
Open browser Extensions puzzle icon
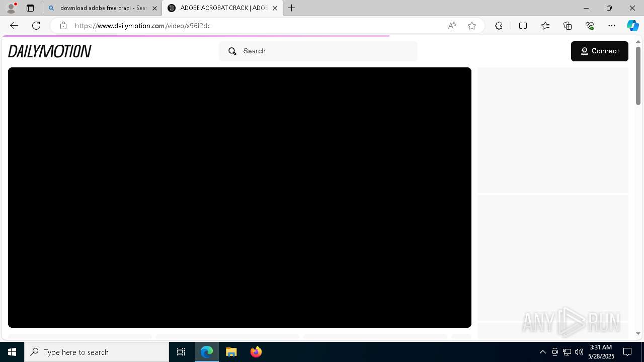[499, 26]
